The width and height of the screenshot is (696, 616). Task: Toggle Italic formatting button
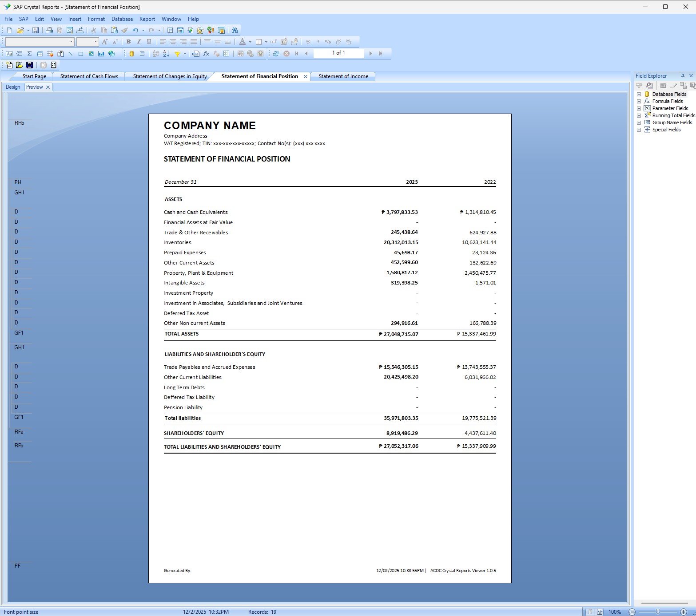[x=139, y=42]
